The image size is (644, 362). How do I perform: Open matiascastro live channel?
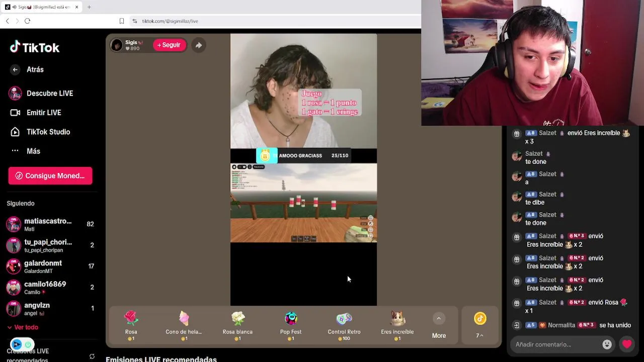(x=50, y=224)
